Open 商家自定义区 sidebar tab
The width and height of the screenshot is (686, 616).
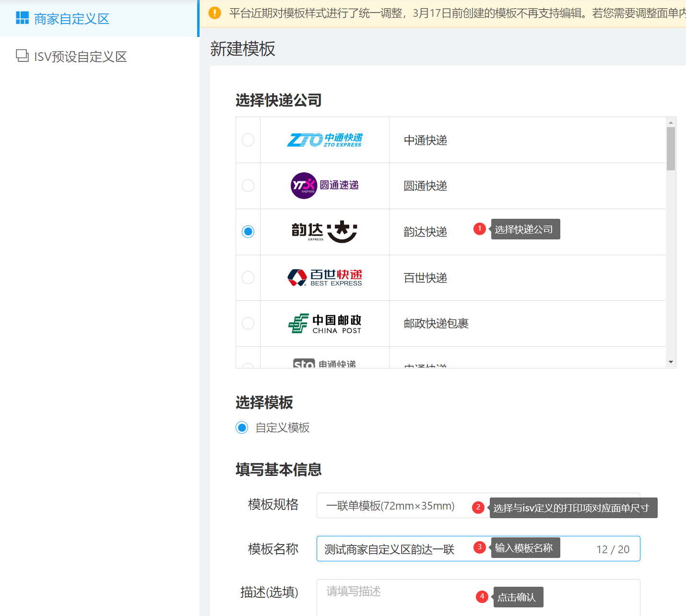99,18
